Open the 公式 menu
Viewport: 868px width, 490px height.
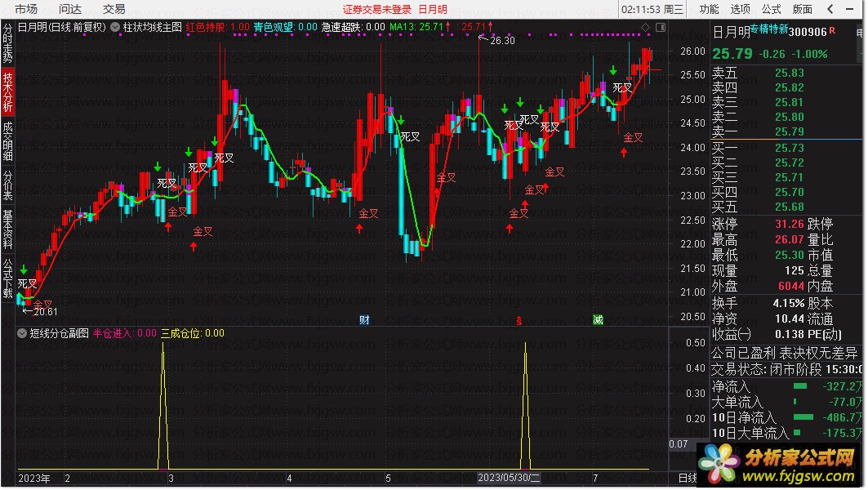tap(771, 9)
